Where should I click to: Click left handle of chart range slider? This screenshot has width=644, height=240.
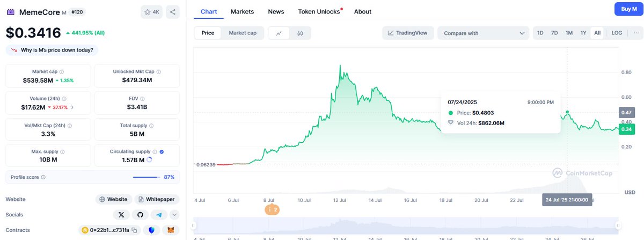click(194, 226)
